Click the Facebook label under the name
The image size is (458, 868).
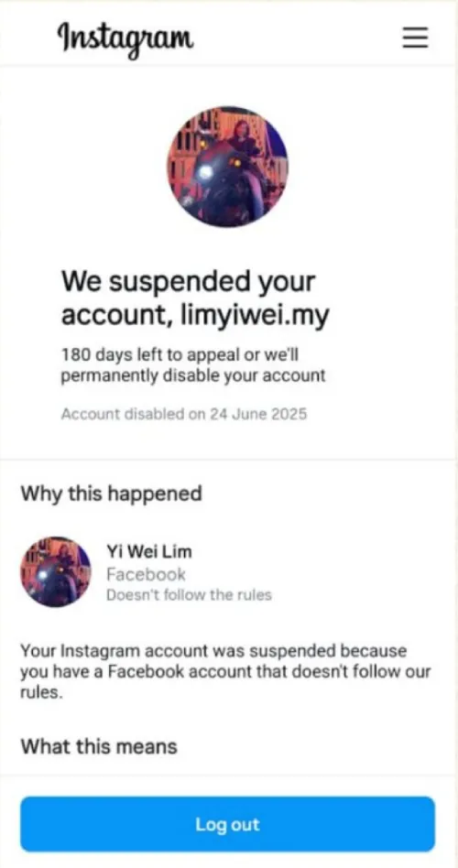(146, 574)
